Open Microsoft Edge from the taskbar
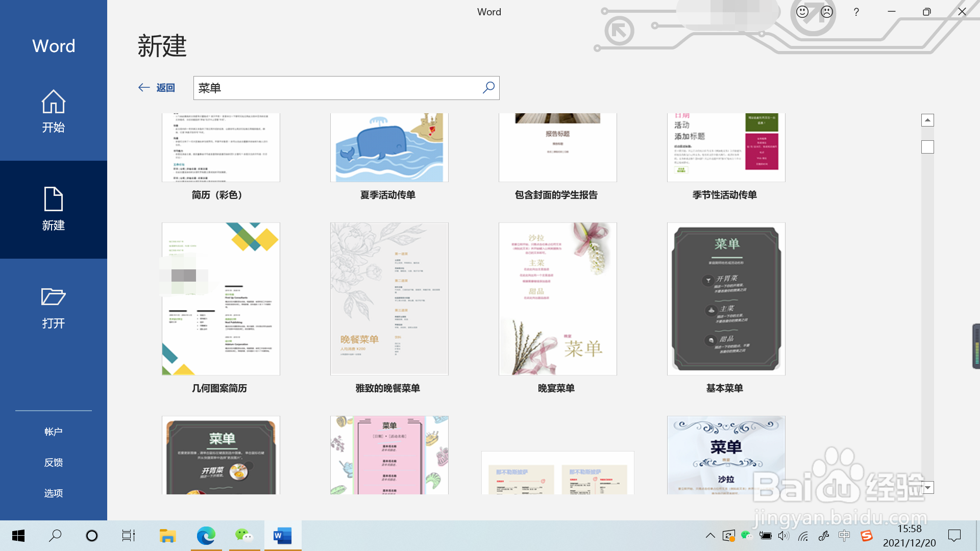This screenshot has width=980, height=551. coord(206,535)
